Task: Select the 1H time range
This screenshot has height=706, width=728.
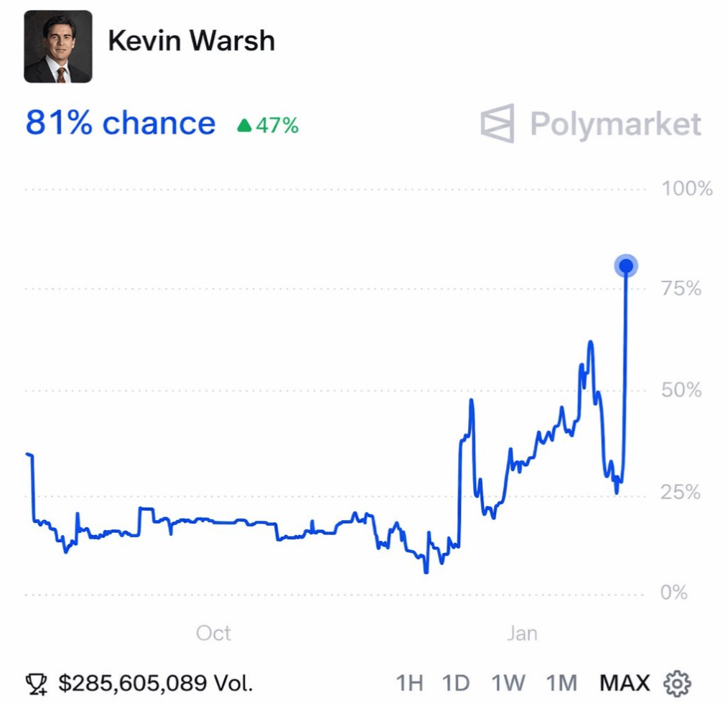Action: tap(409, 682)
